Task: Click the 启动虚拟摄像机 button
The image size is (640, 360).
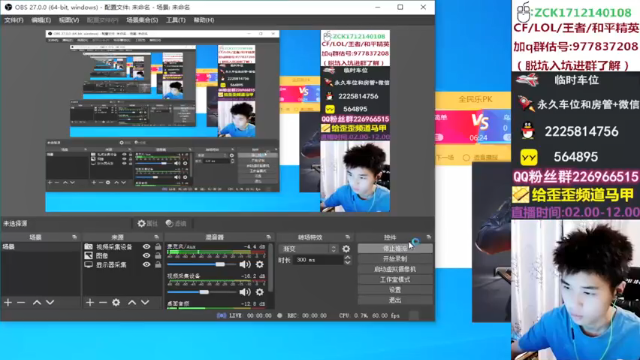Action: pyautogui.click(x=395, y=269)
